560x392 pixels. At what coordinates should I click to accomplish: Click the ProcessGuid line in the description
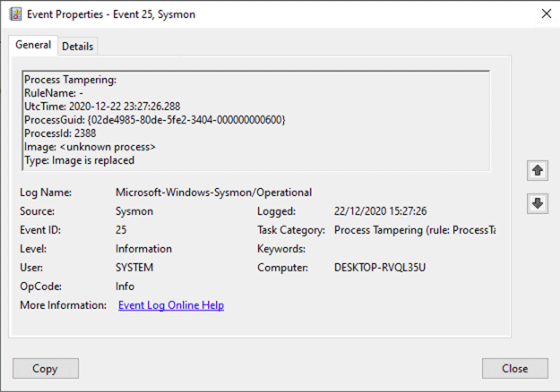click(155, 119)
